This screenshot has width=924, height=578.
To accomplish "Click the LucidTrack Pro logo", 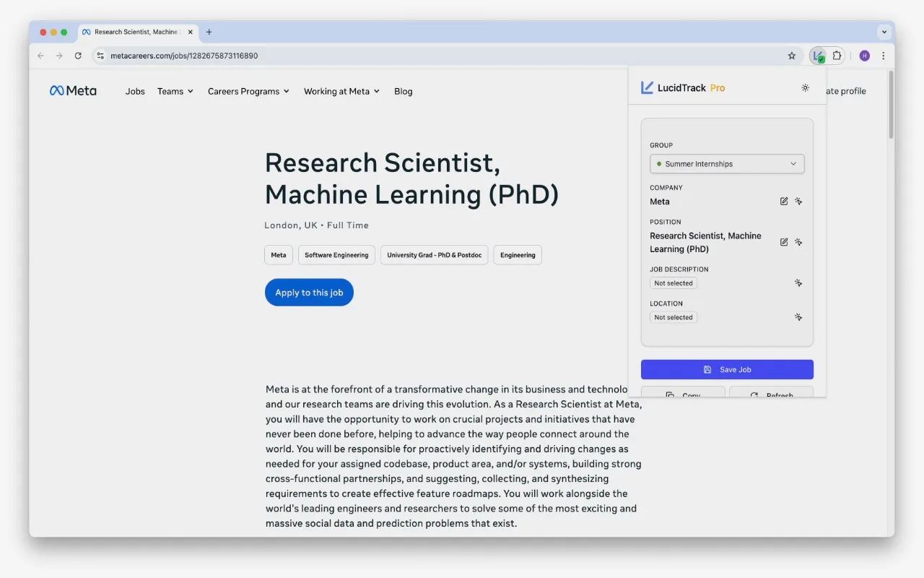I will tap(683, 88).
